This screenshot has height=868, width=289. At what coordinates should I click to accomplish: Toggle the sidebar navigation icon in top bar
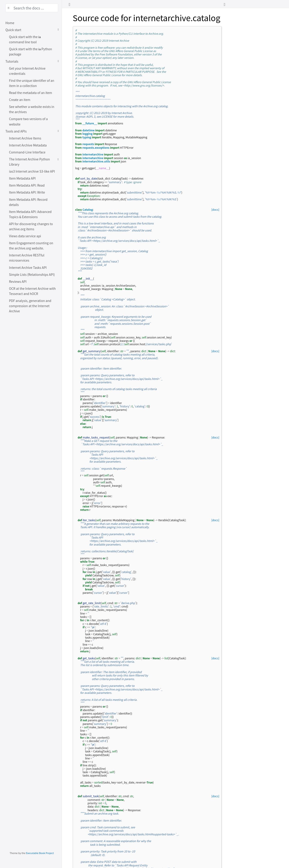click(x=69, y=4)
